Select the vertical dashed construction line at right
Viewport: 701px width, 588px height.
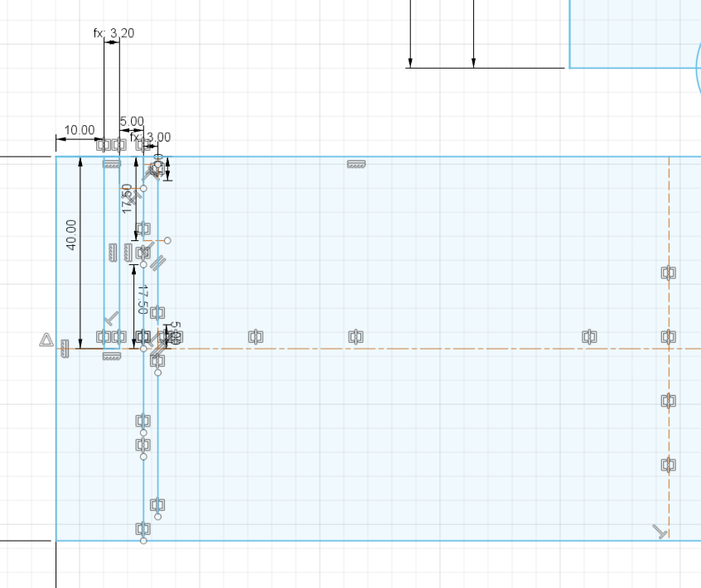(669, 224)
